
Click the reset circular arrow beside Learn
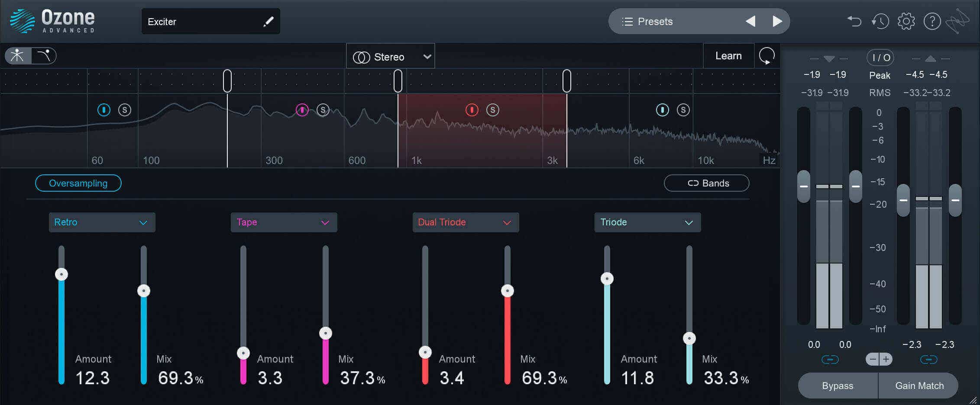[x=767, y=56]
